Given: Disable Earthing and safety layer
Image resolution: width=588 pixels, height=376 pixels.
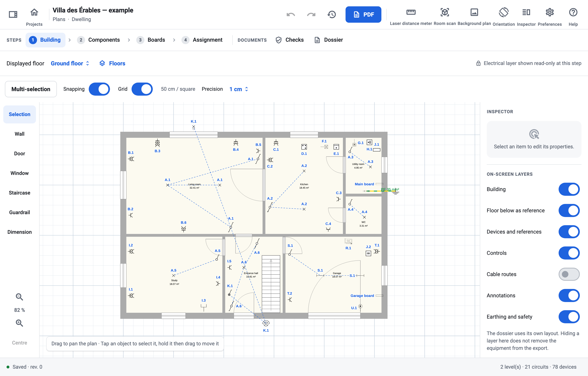Looking at the screenshot, I should point(569,317).
